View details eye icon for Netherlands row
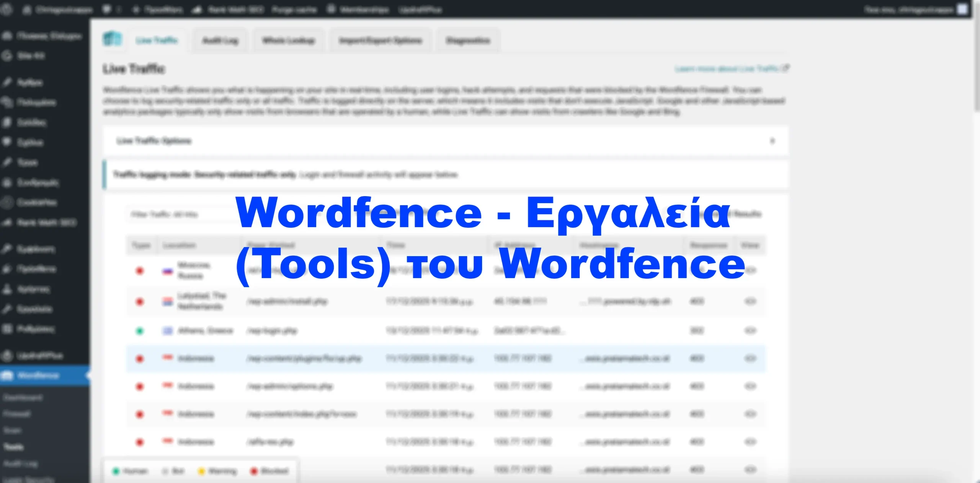This screenshot has width=980, height=483. point(750,301)
